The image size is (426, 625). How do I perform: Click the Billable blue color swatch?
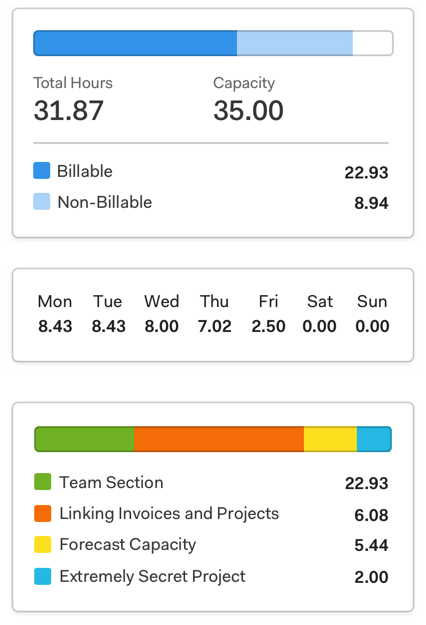tap(41, 171)
